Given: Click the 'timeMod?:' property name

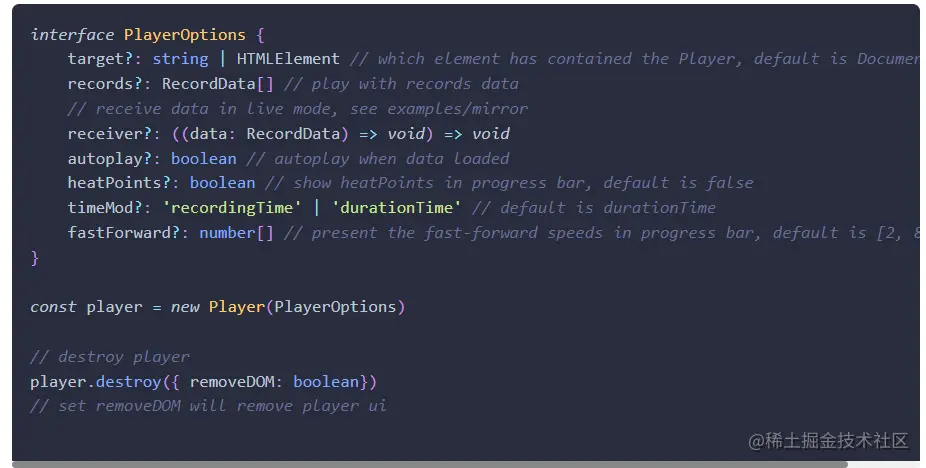Looking at the screenshot, I should pos(109,207).
